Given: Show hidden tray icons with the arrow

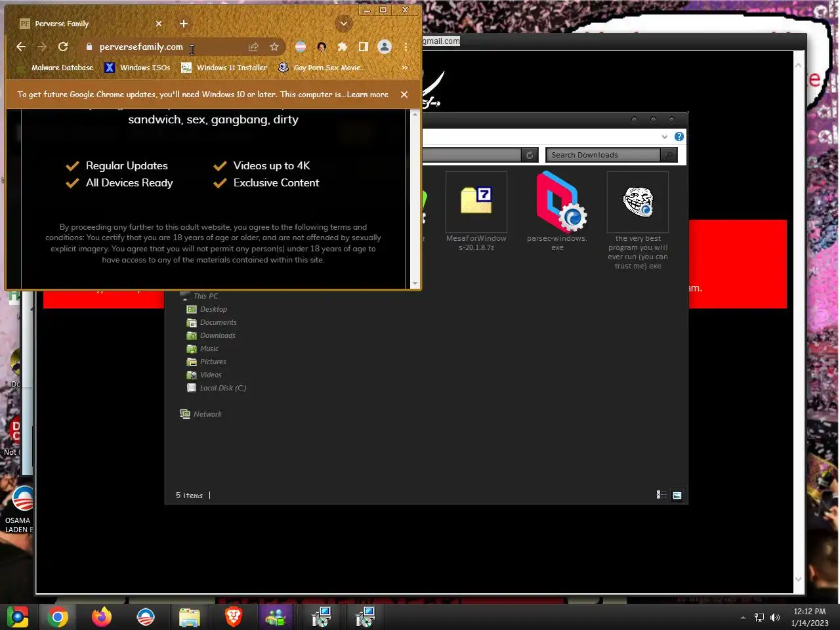Looking at the screenshot, I should (743, 618).
